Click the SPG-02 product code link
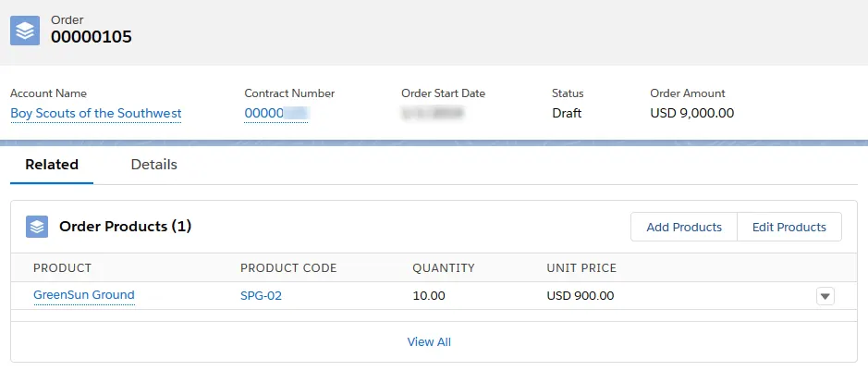 point(262,296)
